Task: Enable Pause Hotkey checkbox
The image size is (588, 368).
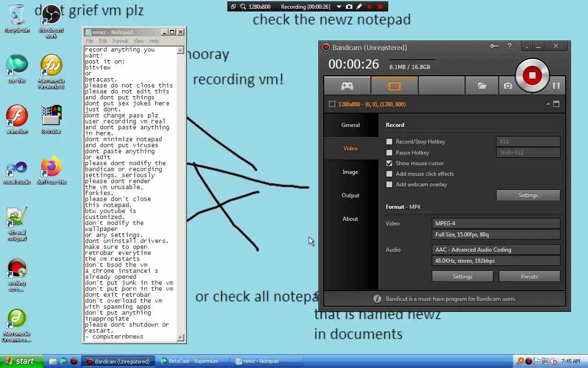Action: (x=390, y=153)
